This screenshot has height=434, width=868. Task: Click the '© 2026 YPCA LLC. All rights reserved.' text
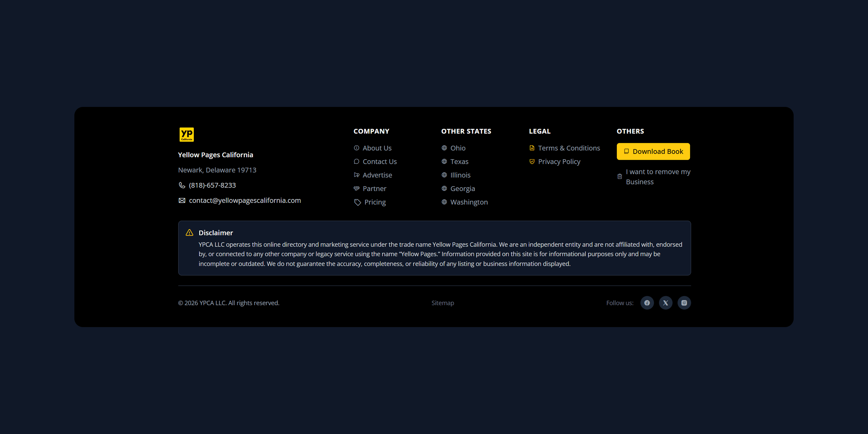[x=229, y=303]
